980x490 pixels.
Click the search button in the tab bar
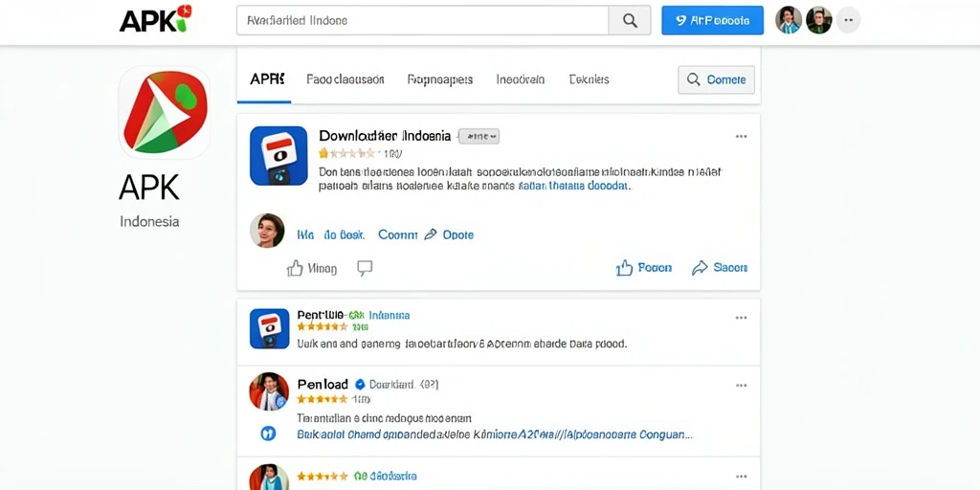pyautogui.click(x=716, y=80)
